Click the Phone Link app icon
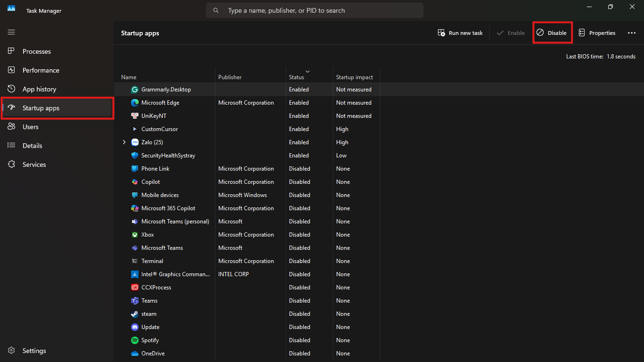The image size is (644, 362). pos(134,169)
